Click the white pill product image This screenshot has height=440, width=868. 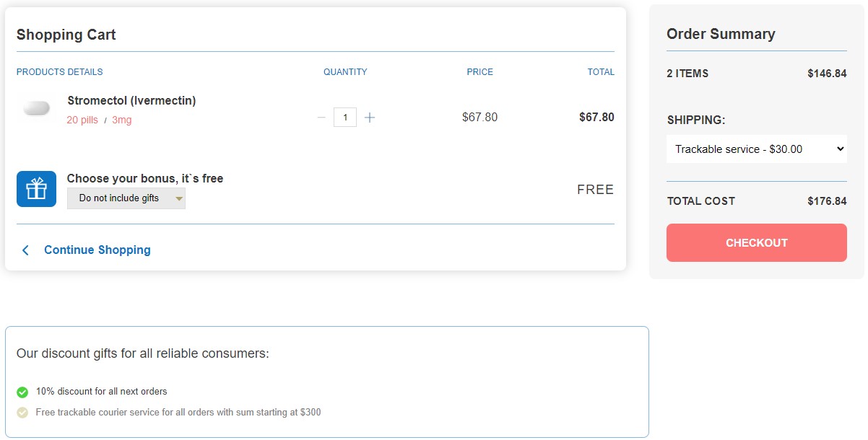36,108
